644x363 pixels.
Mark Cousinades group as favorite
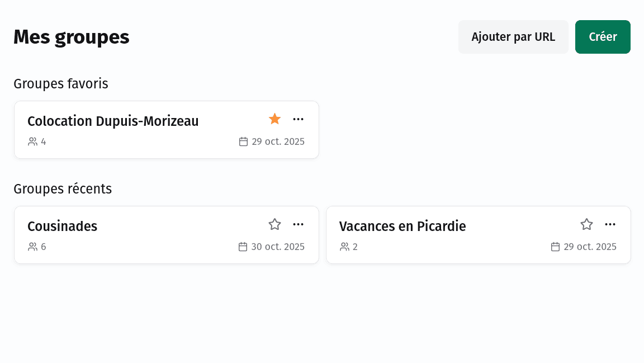[274, 224]
